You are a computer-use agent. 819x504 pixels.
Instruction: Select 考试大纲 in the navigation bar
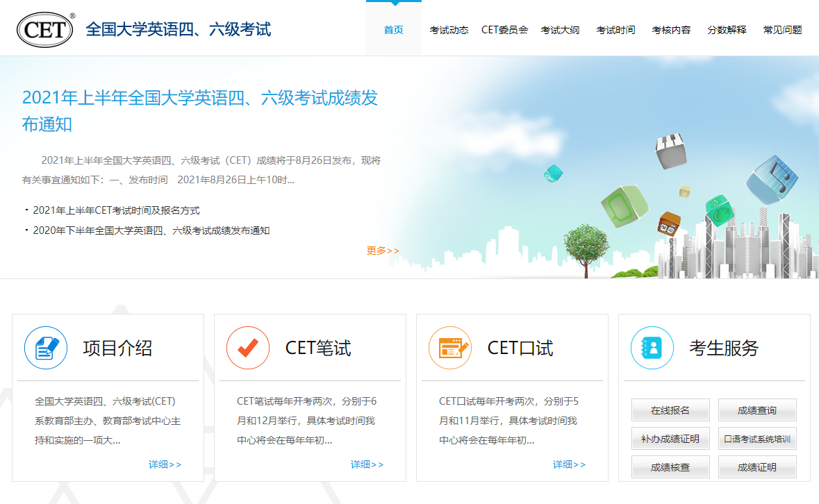[x=560, y=30]
